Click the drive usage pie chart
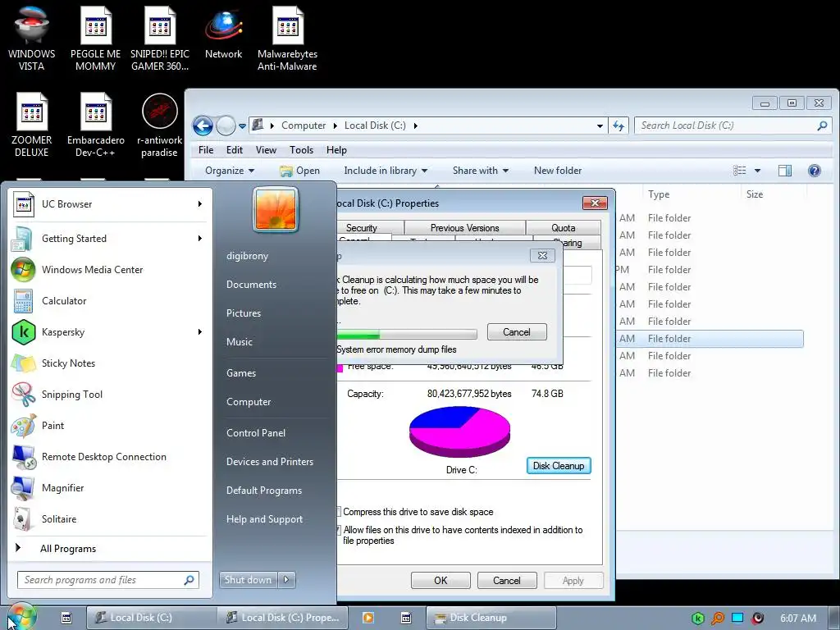 [x=459, y=431]
